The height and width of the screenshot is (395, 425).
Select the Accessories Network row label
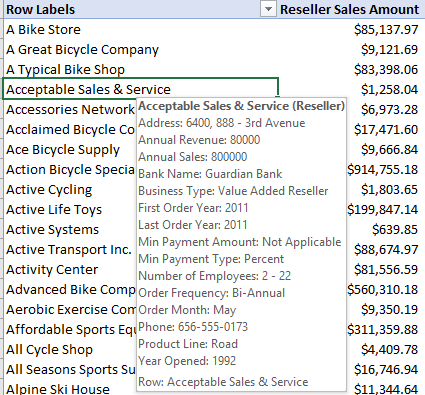(70, 109)
